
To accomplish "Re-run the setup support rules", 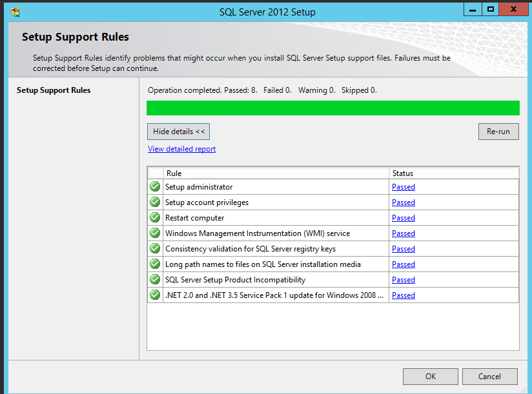I will 498,132.
